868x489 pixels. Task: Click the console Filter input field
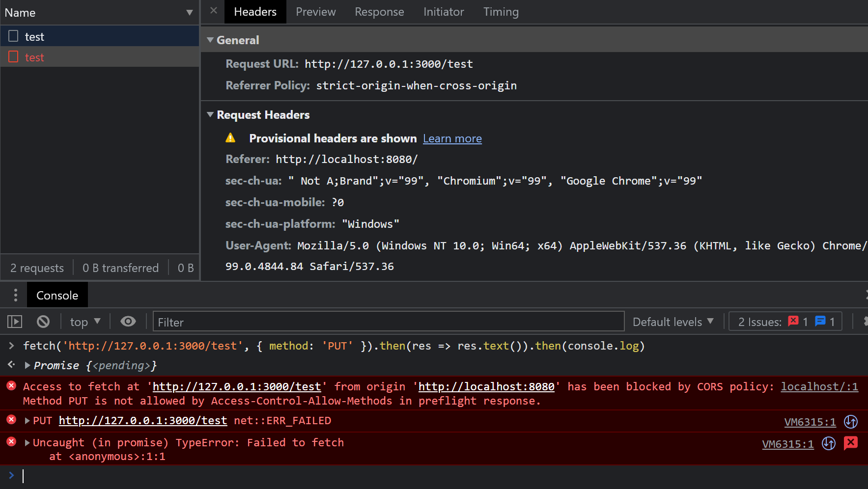[388, 322]
